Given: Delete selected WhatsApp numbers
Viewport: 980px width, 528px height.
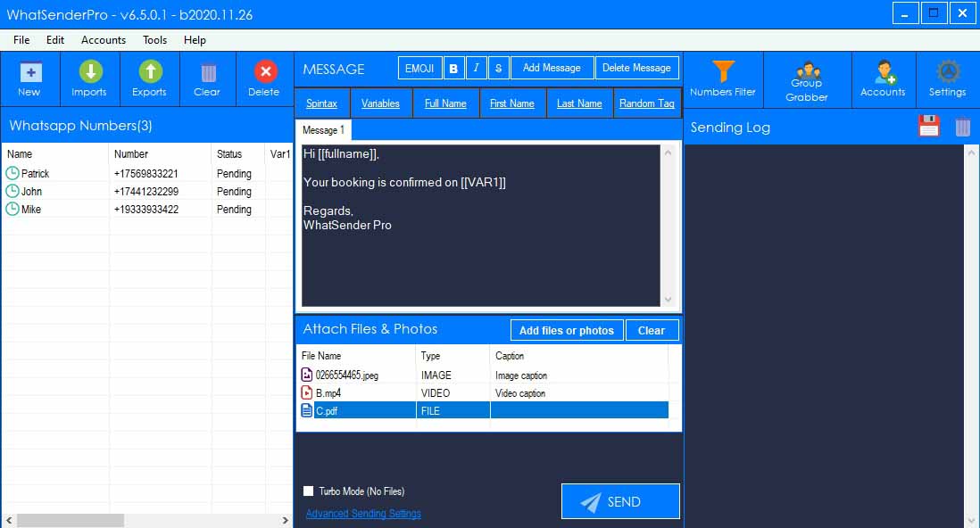Looking at the screenshot, I should point(264,78).
